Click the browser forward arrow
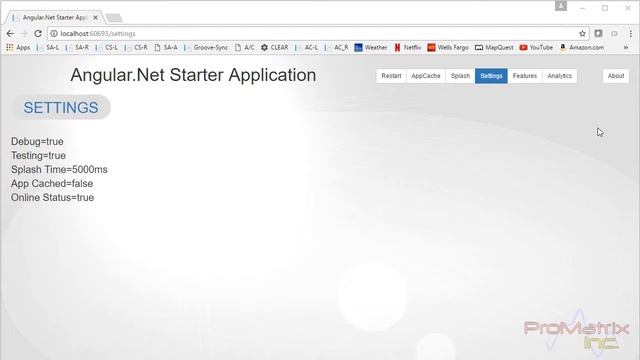640x360 pixels. [24, 33]
